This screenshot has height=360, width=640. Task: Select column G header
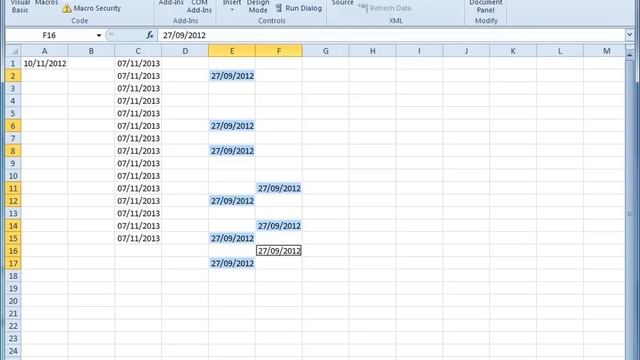coord(326,51)
